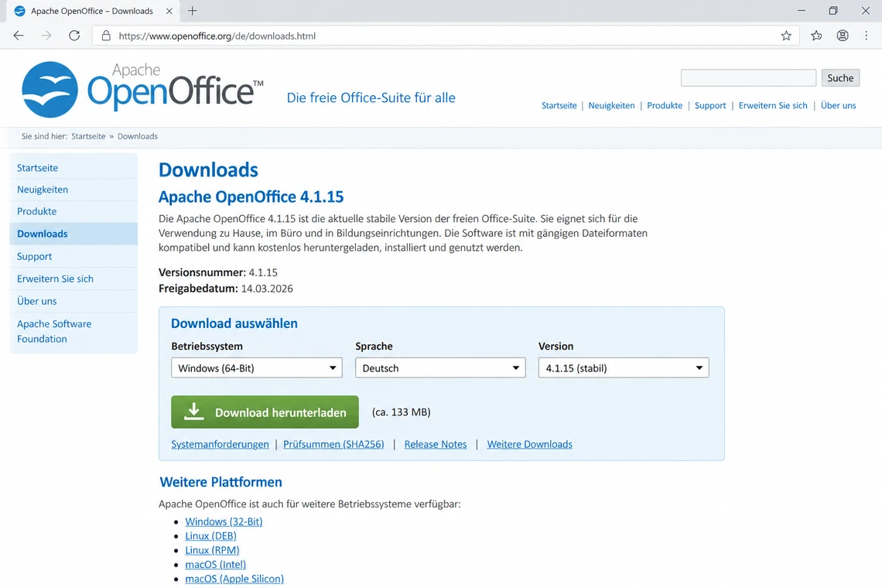Image resolution: width=882 pixels, height=588 pixels.
Task: Click the OpenOffice favicon in the tab
Action: pyautogui.click(x=19, y=11)
